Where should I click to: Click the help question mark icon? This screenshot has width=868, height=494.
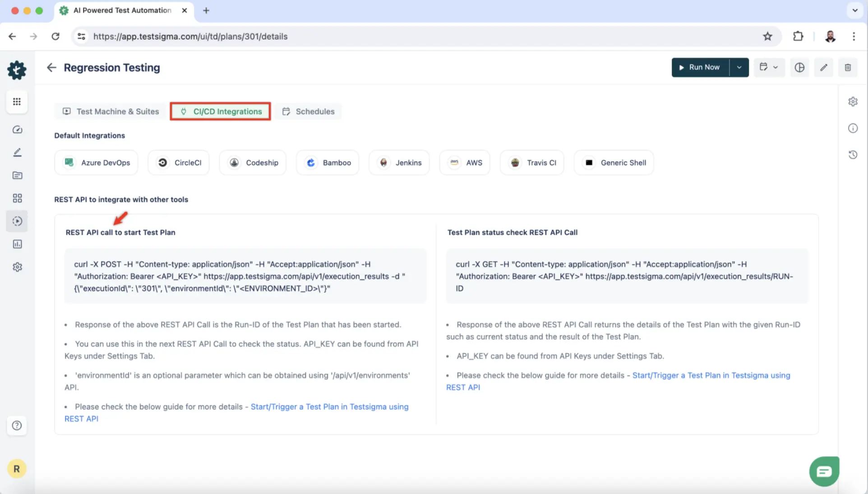pos(17,425)
